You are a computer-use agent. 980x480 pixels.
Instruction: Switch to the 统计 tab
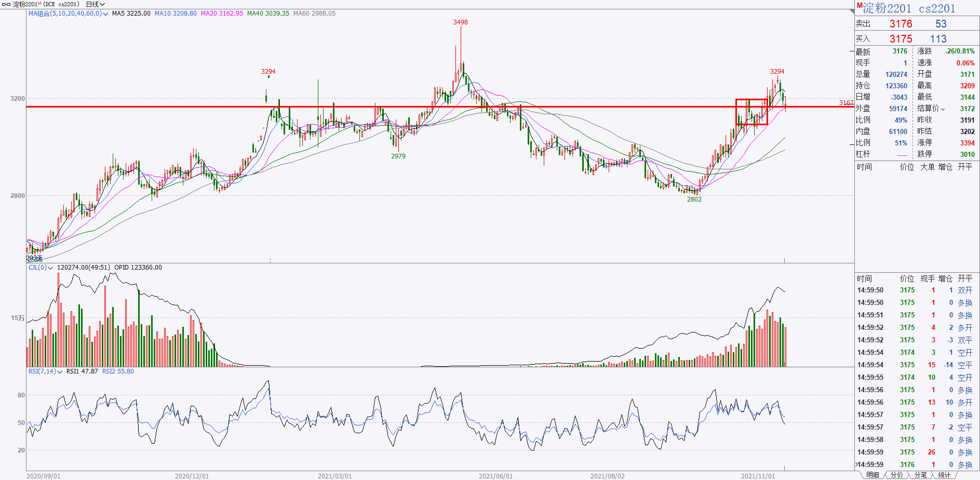click(944, 475)
